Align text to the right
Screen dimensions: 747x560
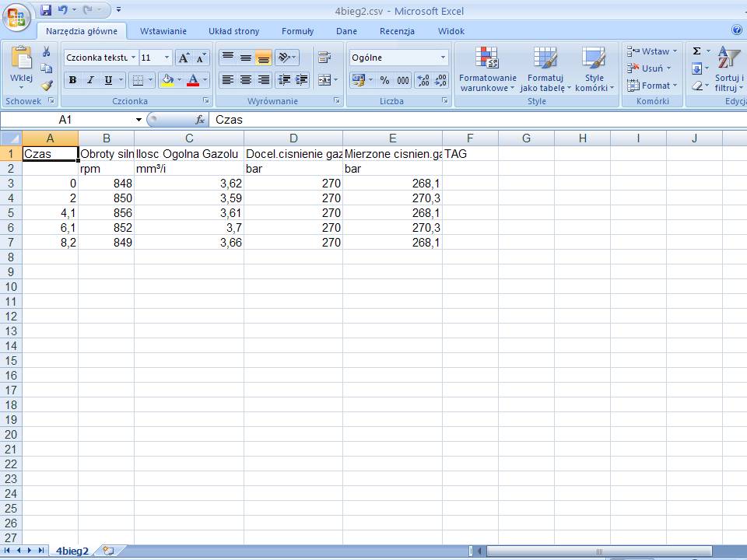point(264,80)
